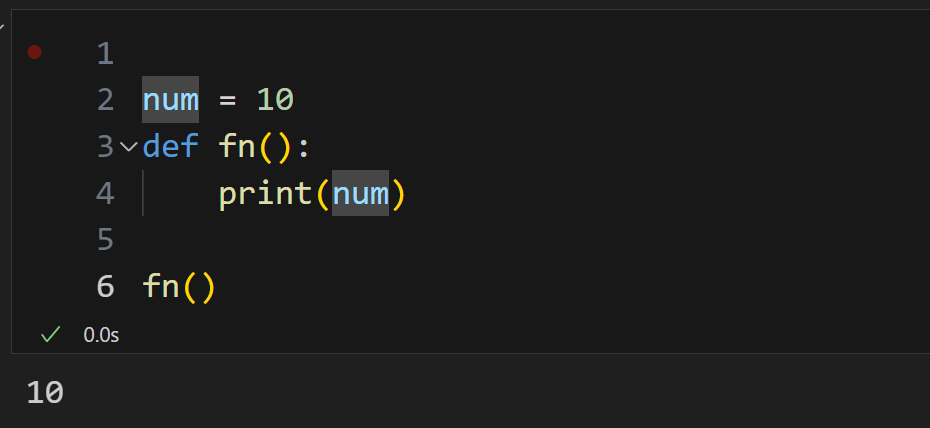Click the print call on line 4
This screenshot has height=428, width=930.
coord(266,193)
